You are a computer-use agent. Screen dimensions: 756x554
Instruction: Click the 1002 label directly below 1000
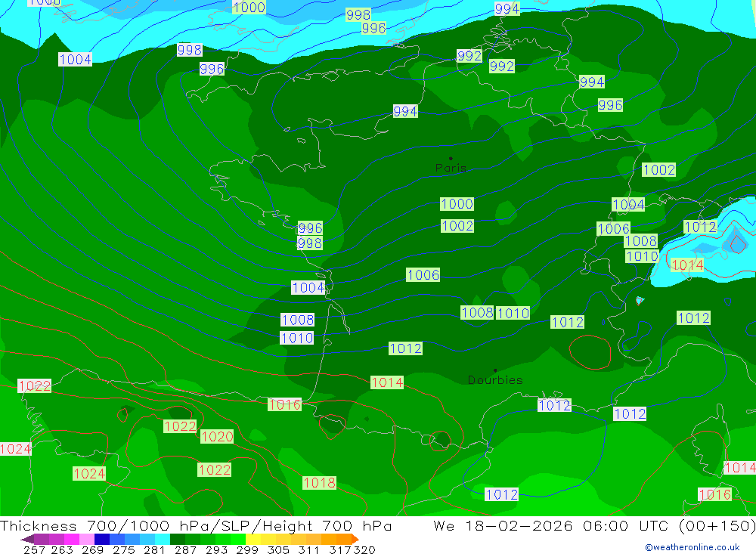click(x=457, y=226)
